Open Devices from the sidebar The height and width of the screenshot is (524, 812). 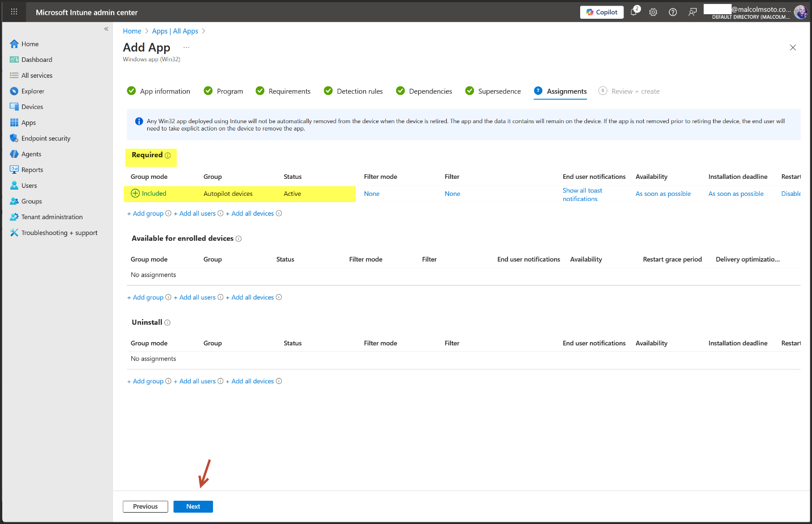point(32,107)
